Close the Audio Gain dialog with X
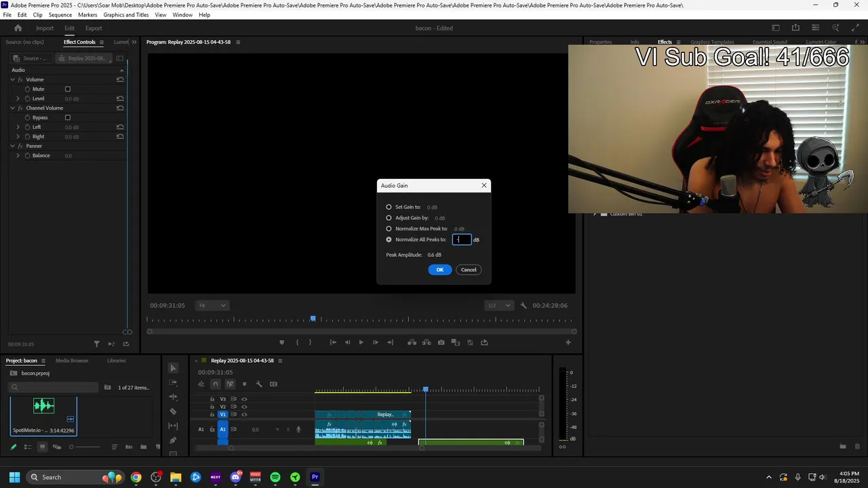The width and height of the screenshot is (868, 488). (x=484, y=186)
